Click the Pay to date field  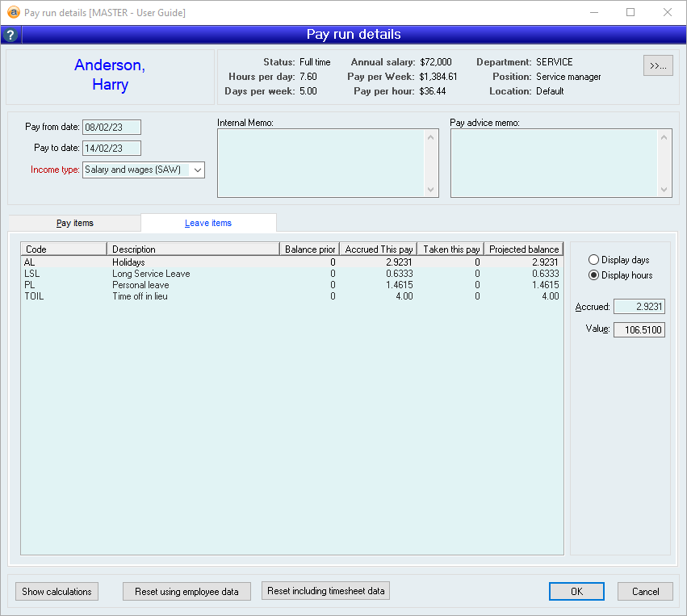(111, 148)
